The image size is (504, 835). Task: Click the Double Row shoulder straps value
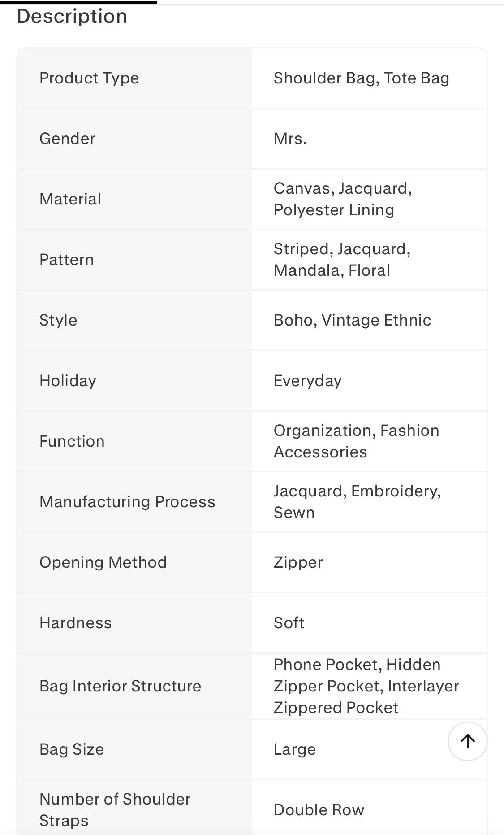[x=319, y=810]
